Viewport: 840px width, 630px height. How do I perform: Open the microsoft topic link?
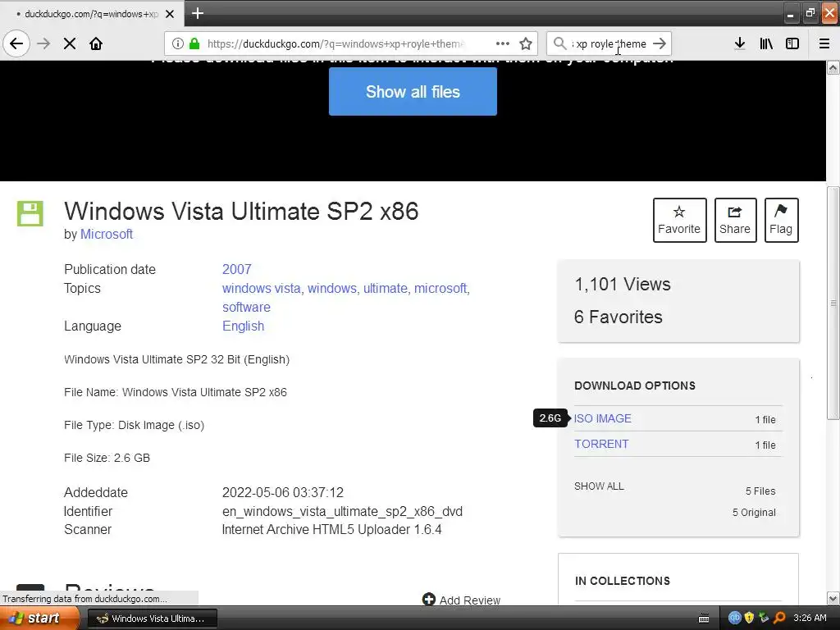coord(441,288)
